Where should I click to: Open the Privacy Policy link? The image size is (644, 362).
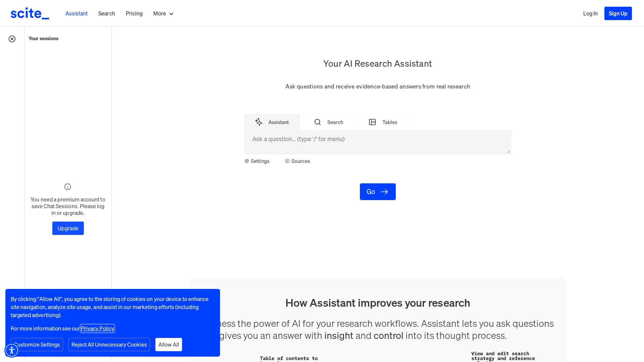coord(97,328)
